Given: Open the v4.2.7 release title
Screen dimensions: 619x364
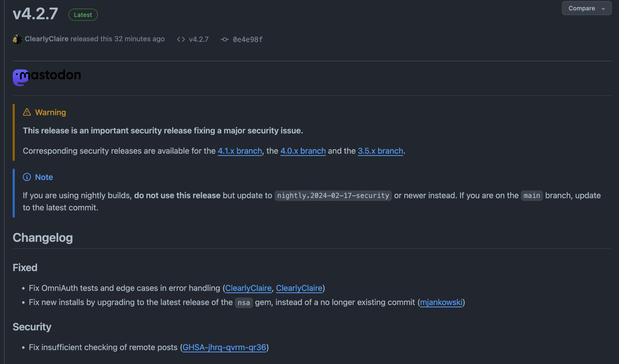Looking at the screenshot, I should [35, 14].
